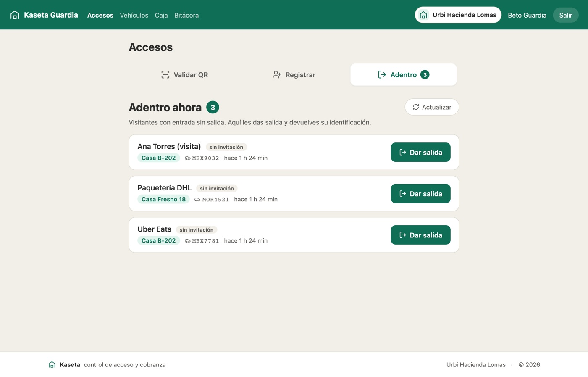Click the Kaseta Guardia house logo icon

(15, 15)
